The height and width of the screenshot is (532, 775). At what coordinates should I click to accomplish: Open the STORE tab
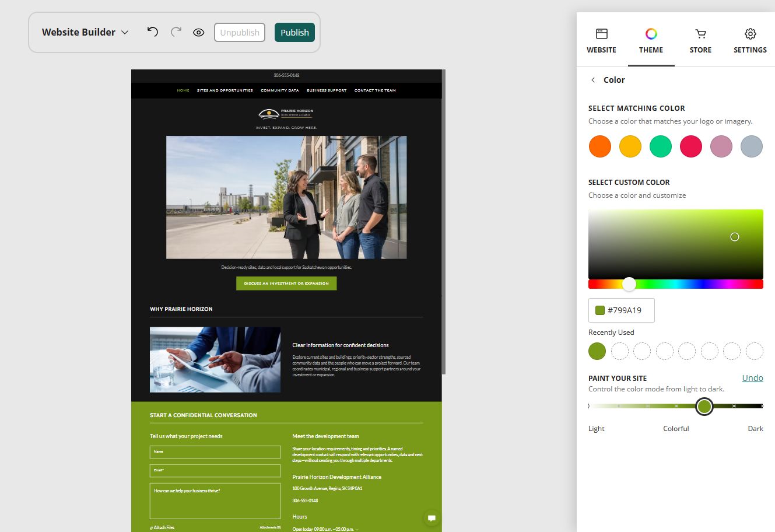[x=700, y=41]
